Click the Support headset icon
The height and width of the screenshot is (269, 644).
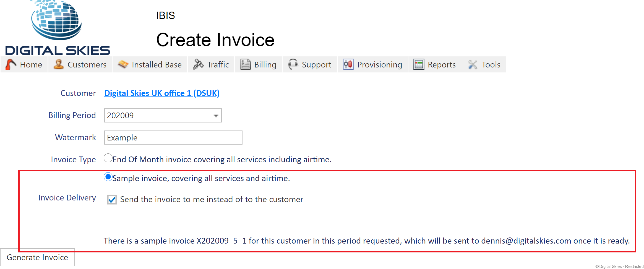tap(293, 64)
